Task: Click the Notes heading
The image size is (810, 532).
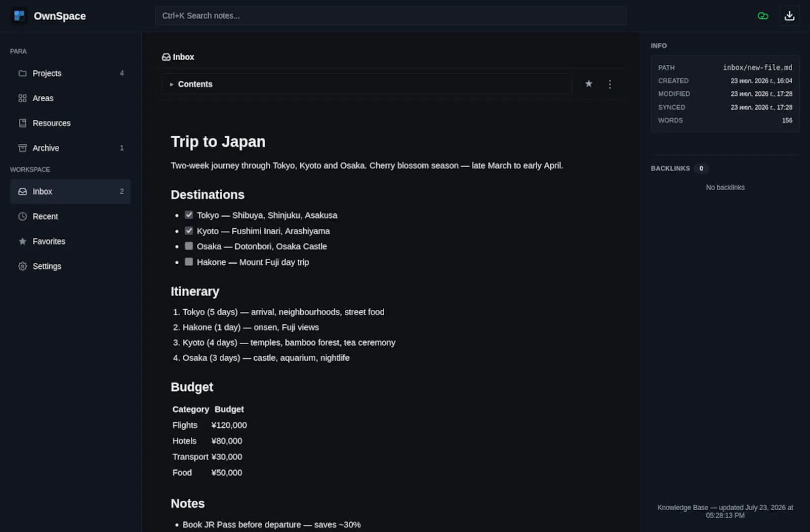Action: click(187, 504)
